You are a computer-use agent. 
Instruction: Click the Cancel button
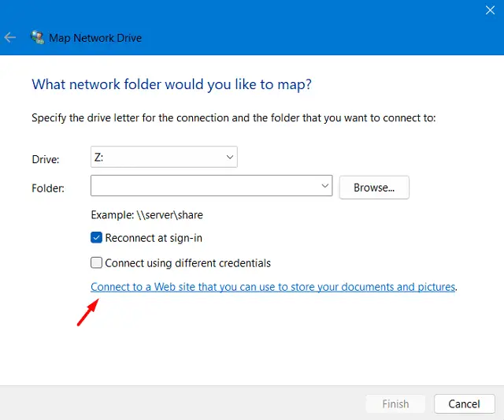click(x=464, y=404)
